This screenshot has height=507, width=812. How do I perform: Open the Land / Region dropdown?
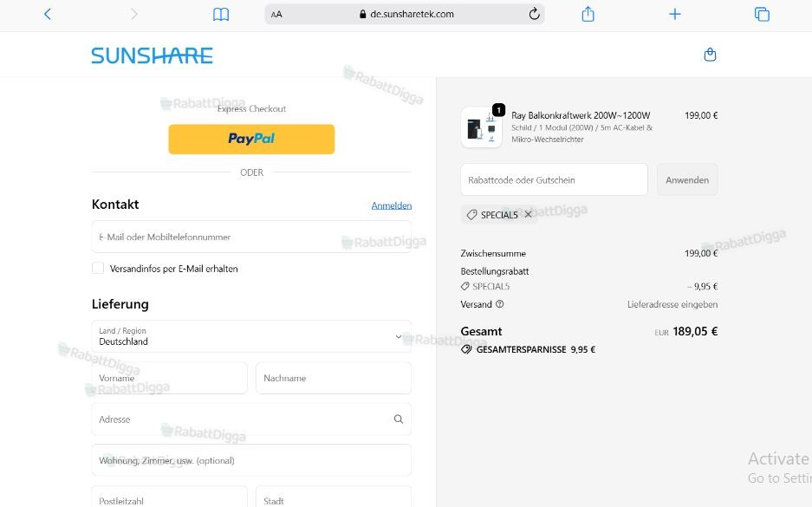pyautogui.click(x=251, y=336)
